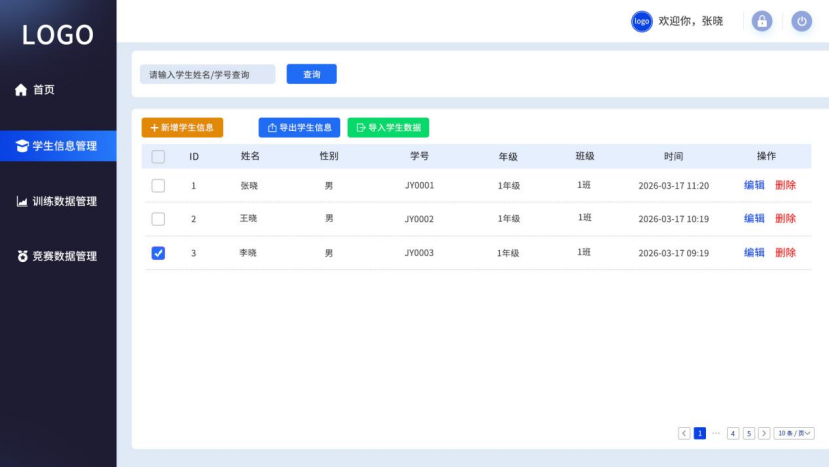
Task: Click the 姓名 column header
Action: pyautogui.click(x=250, y=156)
